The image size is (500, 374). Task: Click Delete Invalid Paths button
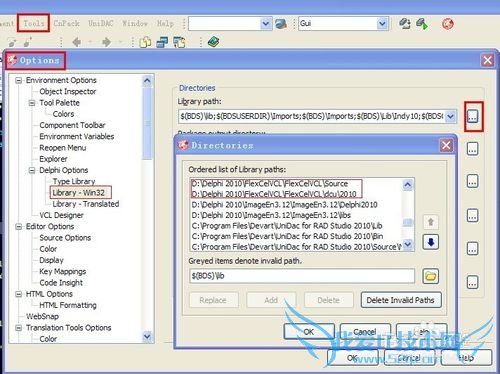tap(401, 300)
